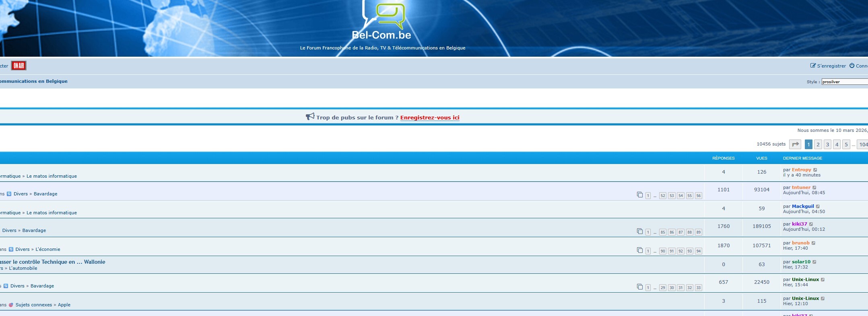The width and height of the screenshot is (868, 316).
Task: View latest post icon next to Entropy
Action: (815, 170)
